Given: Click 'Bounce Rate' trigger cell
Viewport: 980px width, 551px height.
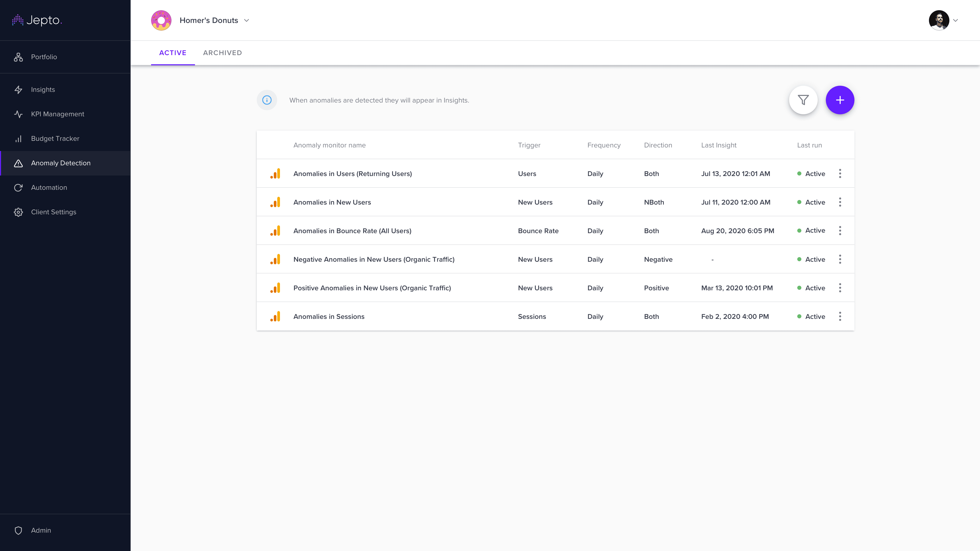Looking at the screenshot, I should tap(538, 231).
